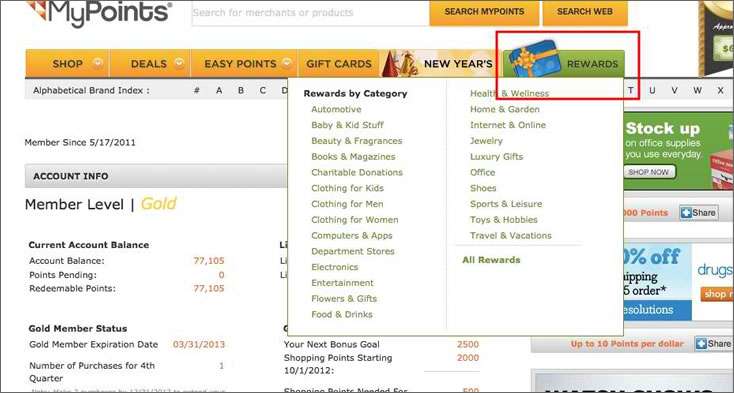This screenshot has height=393, width=734.
Task: Click SHOP NOW in office supplies ad
Action: (x=650, y=172)
